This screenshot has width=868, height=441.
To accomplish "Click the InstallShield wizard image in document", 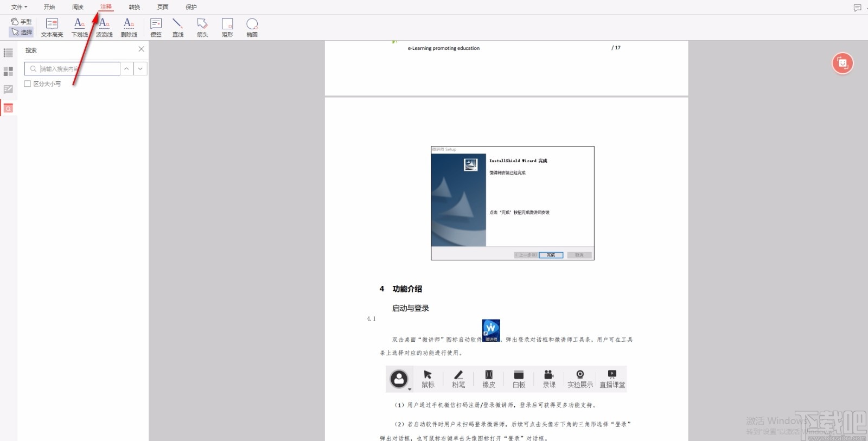I will tap(513, 203).
